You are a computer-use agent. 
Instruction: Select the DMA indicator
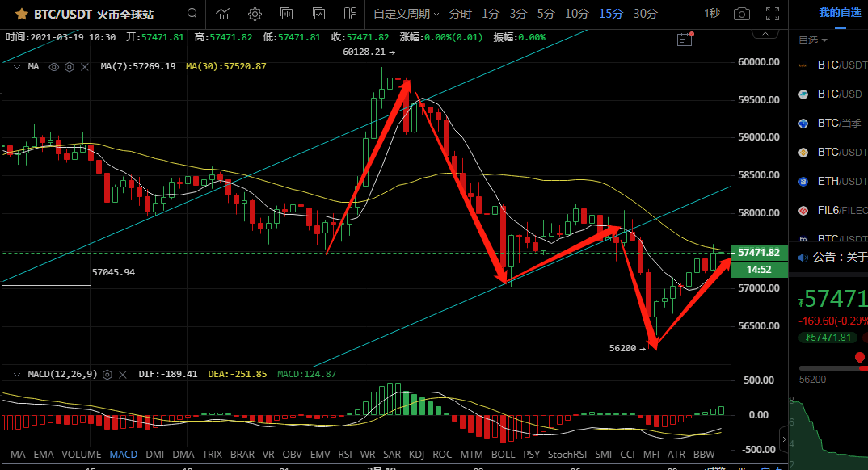[183, 455]
